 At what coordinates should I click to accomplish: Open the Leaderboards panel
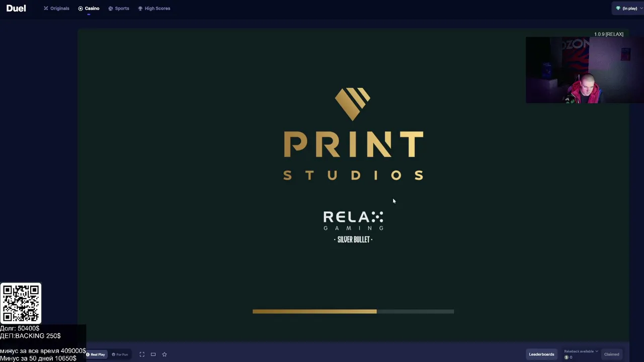click(541, 354)
